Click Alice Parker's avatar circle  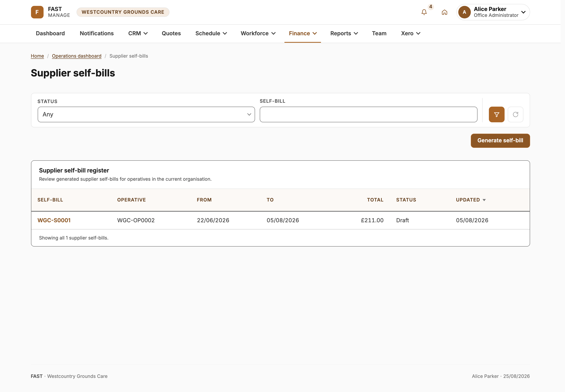pyautogui.click(x=464, y=12)
